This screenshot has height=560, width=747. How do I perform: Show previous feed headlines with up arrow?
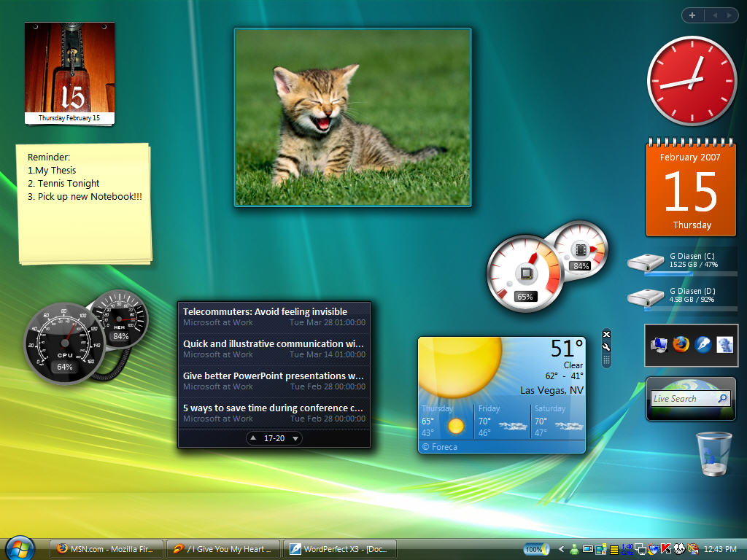pyautogui.click(x=253, y=438)
